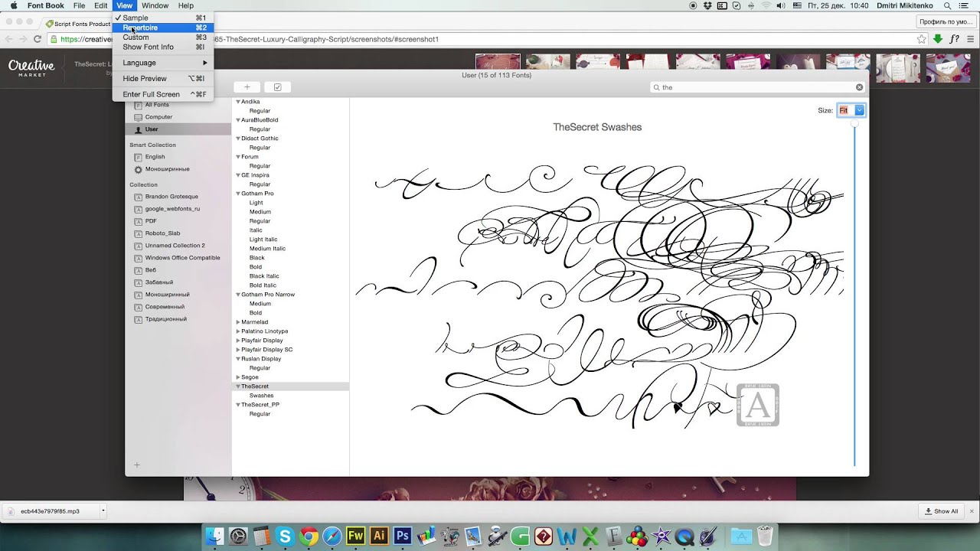Screen dimensions: 980x551
Task: Open Safari from the Dock
Action: [332, 536]
